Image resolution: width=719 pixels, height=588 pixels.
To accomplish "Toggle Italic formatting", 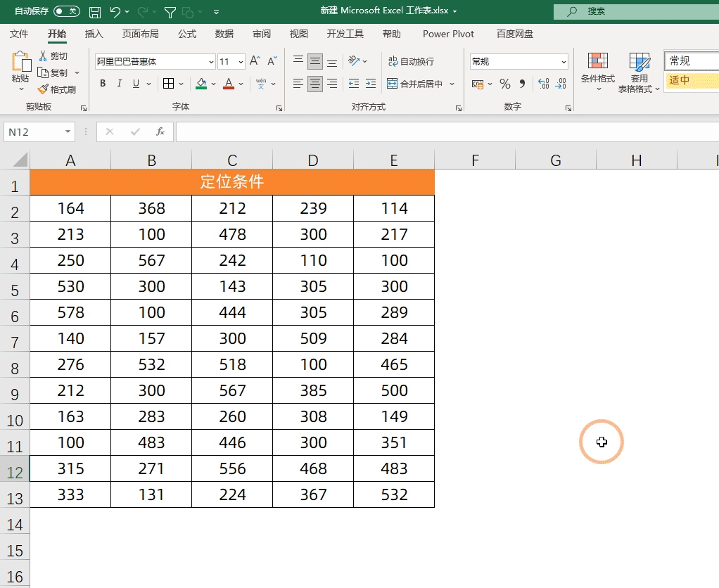I will 119,84.
